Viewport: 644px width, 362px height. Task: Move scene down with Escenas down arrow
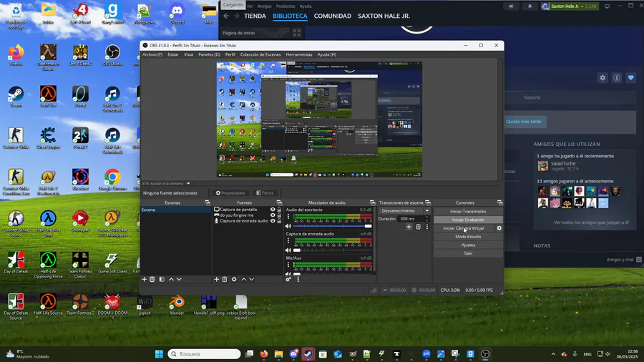click(x=179, y=279)
